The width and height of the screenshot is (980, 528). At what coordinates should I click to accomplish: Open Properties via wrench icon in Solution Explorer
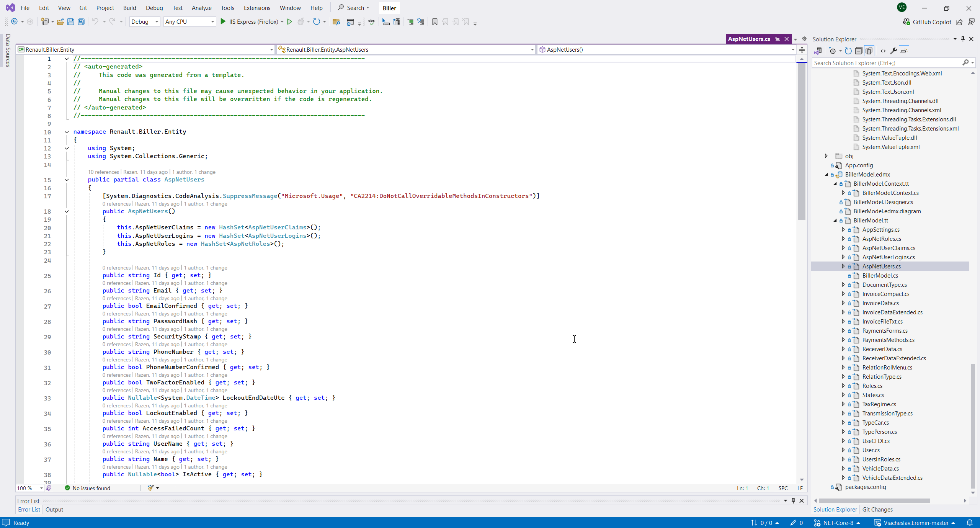point(893,51)
